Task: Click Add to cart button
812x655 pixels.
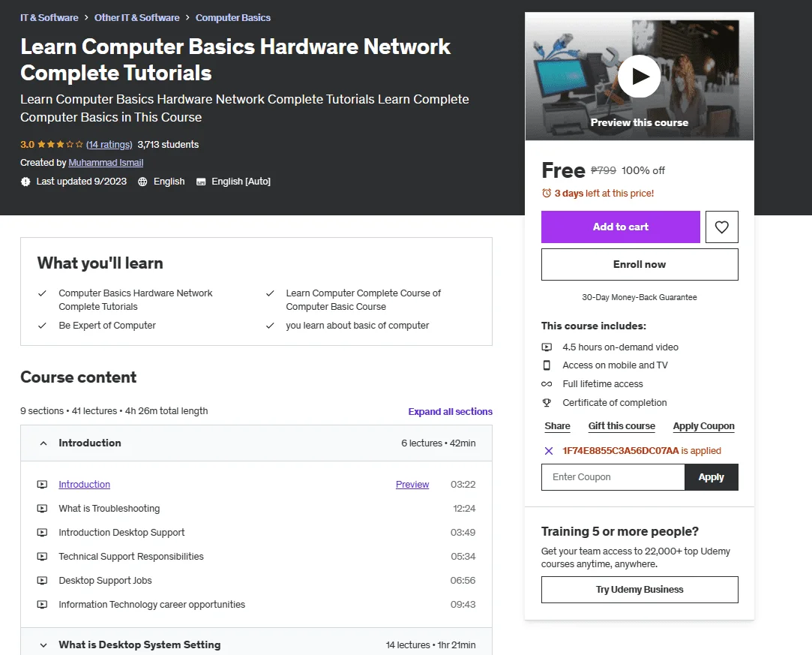Action: click(620, 227)
